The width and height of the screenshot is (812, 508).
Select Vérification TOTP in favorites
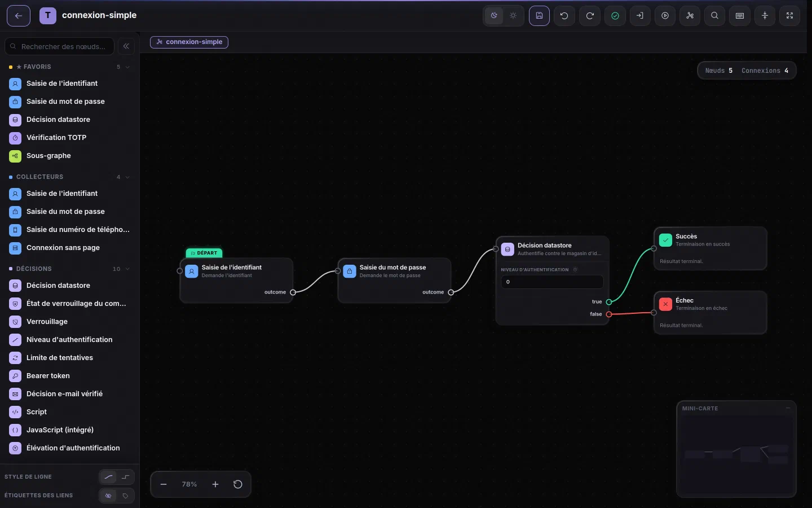[69, 138]
